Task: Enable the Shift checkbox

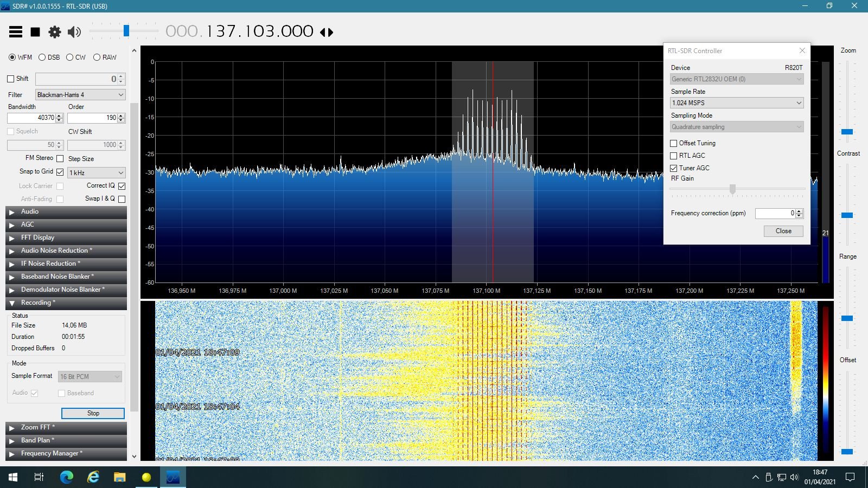Action: point(10,79)
